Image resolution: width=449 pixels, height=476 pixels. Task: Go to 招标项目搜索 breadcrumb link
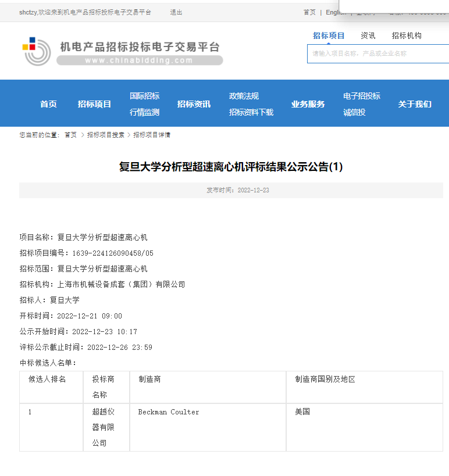105,135
